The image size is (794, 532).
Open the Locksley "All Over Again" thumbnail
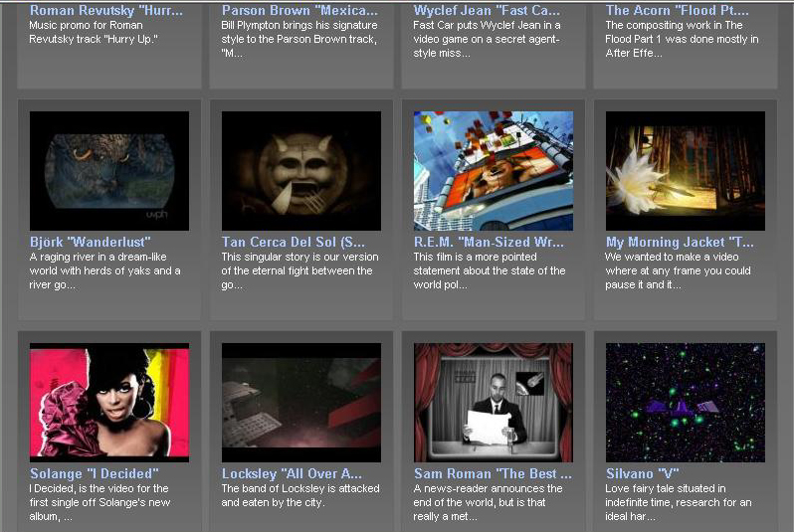(x=301, y=403)
